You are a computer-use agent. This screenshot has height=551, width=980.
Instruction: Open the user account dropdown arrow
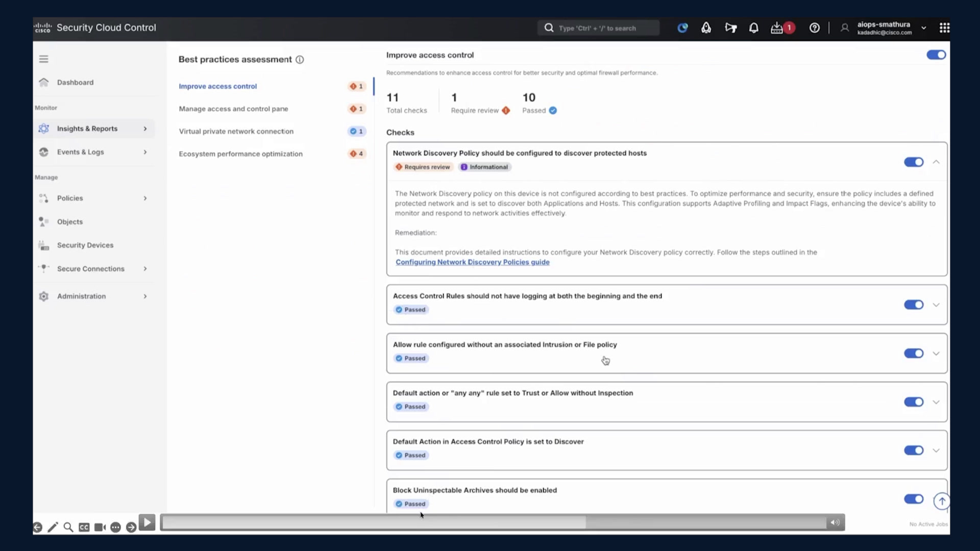point(923,28)
